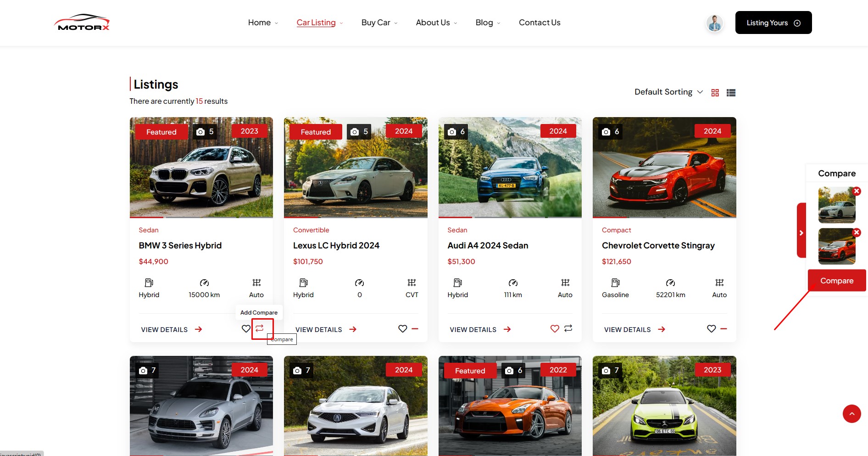The height and width of the screenshot is (456, 868).
Task: Click the $121,650 price
Action: tap(617, 261)
